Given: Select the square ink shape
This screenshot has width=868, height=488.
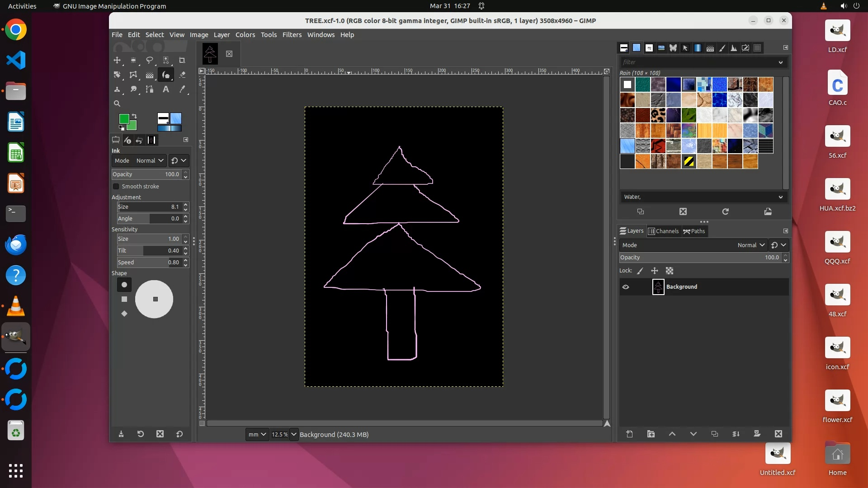Looking at the screenshot, I should tap(124, 299).
